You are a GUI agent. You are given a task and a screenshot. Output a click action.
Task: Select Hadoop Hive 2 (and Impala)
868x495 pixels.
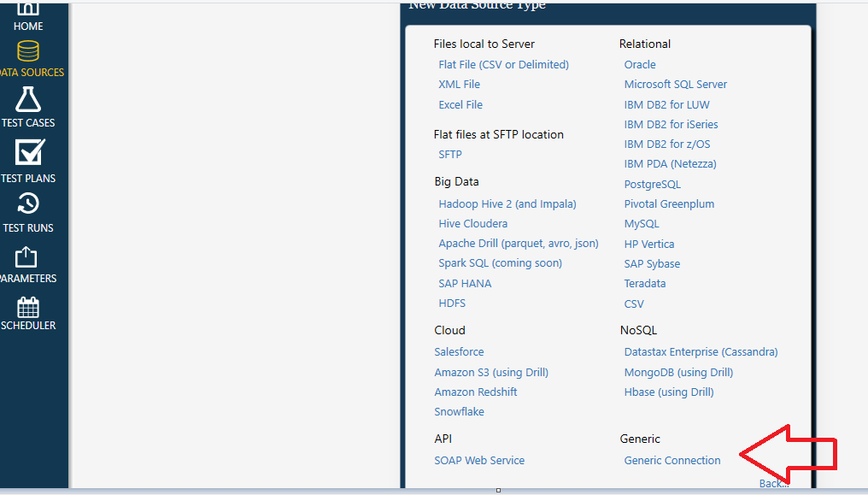(507, 204)
